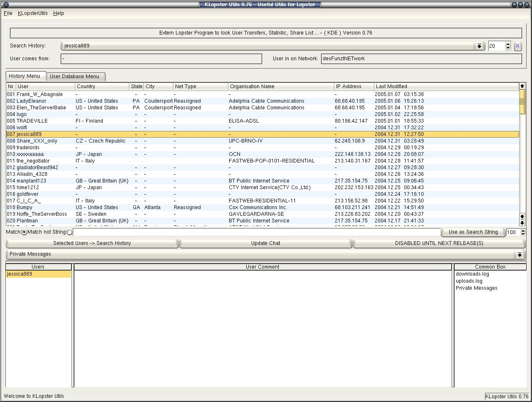
Task: Click scroll-down arrow at bottom of history list
Action: [x=522, y=223]
